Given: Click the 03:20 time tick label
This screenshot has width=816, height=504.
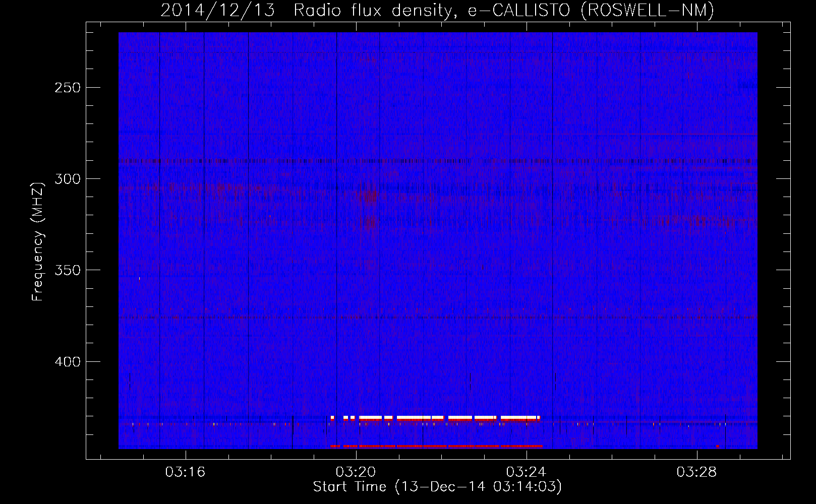Looking at the screenshot, I should point(356,472).
